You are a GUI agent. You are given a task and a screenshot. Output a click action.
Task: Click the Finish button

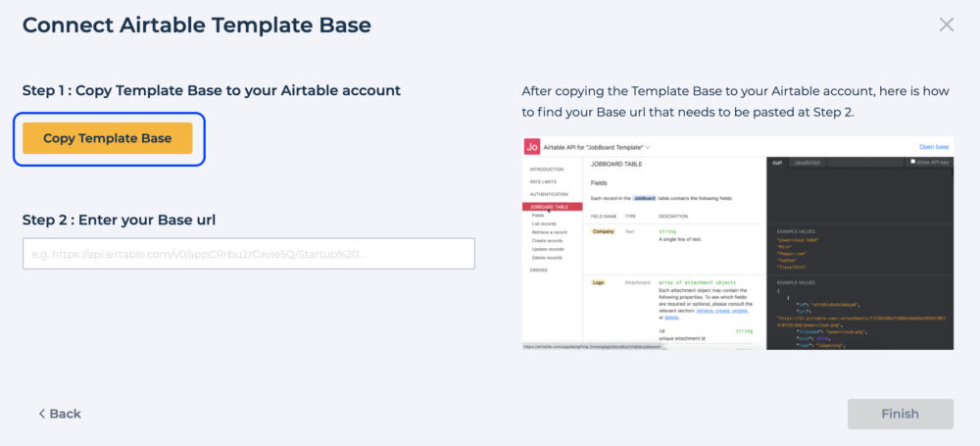[900, 414]
